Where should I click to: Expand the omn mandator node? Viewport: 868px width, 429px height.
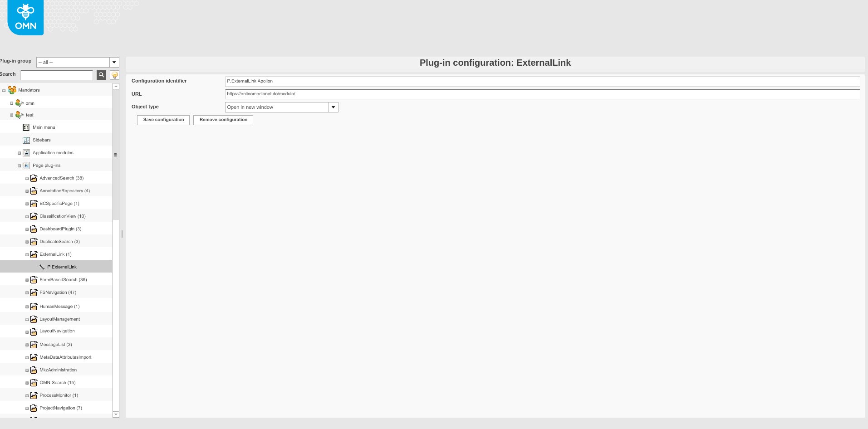click(12, 103)
